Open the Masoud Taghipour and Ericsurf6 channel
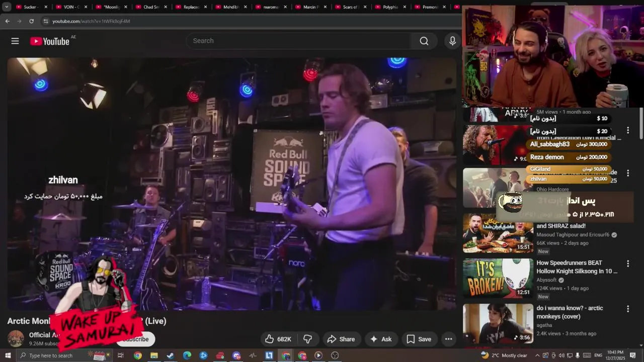Viewport: 644px width, 362px height. pos(573,235)
